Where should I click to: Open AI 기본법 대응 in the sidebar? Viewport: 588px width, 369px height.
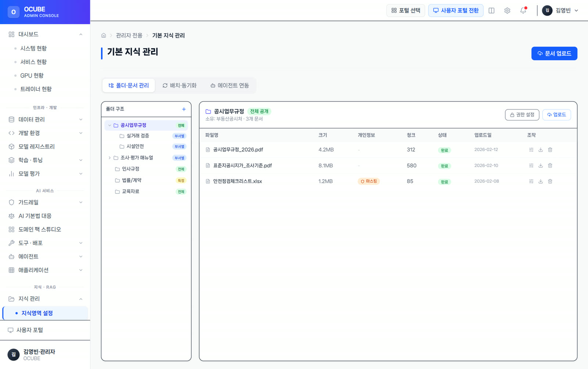pos(45,216)
